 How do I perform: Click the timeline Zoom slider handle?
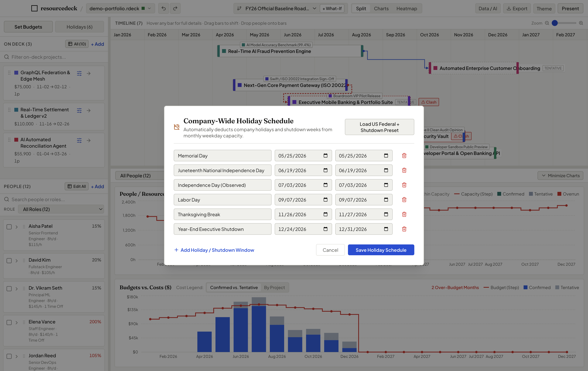tap(555, 23)
